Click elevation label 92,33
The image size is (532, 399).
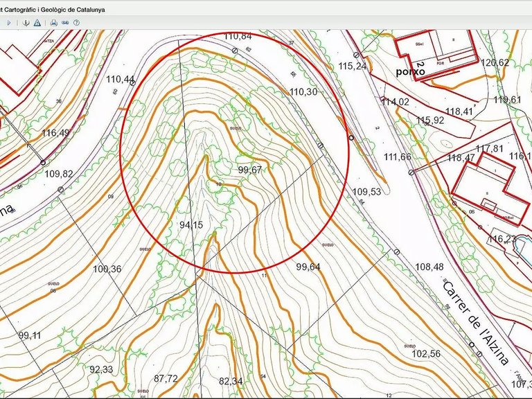(x=101, y=369)
